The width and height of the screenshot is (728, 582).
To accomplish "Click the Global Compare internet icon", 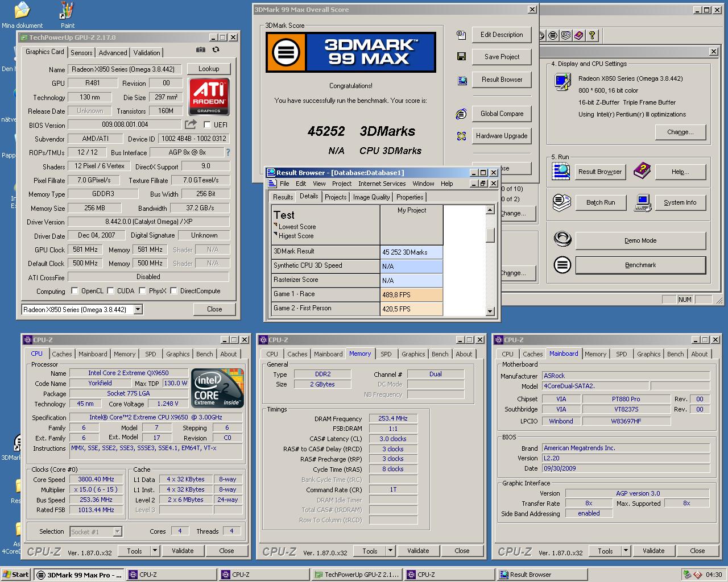I will (461, 114).
